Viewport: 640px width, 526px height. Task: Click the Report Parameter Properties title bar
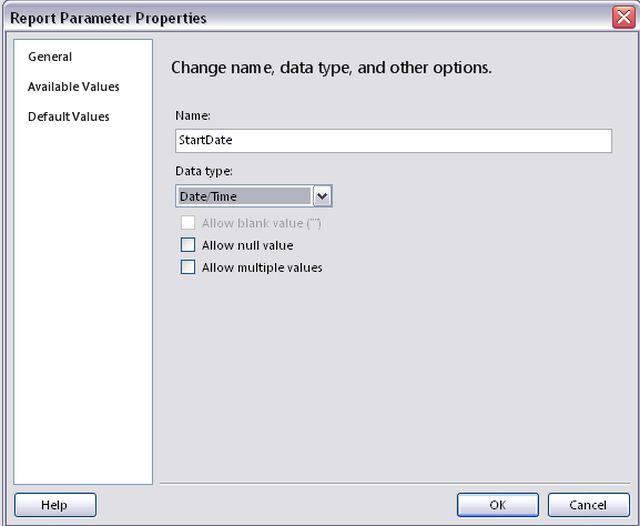pyautogui.click(x=300, y=17)
